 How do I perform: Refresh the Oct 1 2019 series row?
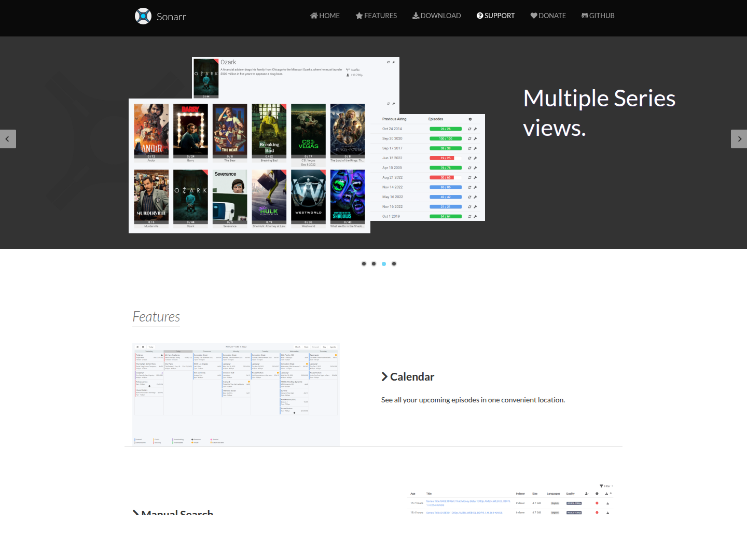[x=470, y=216]
